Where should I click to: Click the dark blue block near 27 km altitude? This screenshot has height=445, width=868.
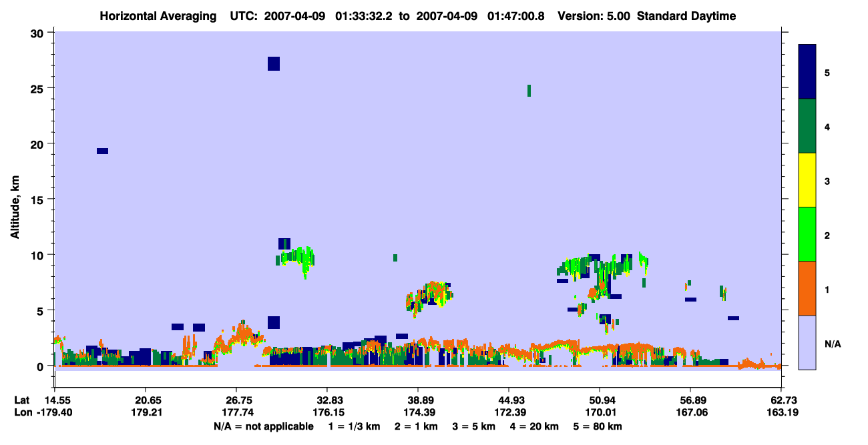tap(273, 63)
